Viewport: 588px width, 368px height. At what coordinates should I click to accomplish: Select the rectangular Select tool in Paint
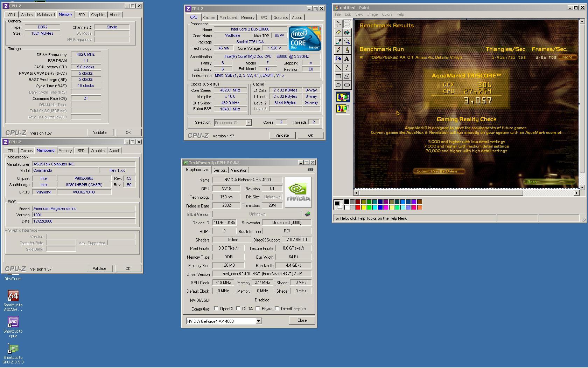(x=347, y=24)
